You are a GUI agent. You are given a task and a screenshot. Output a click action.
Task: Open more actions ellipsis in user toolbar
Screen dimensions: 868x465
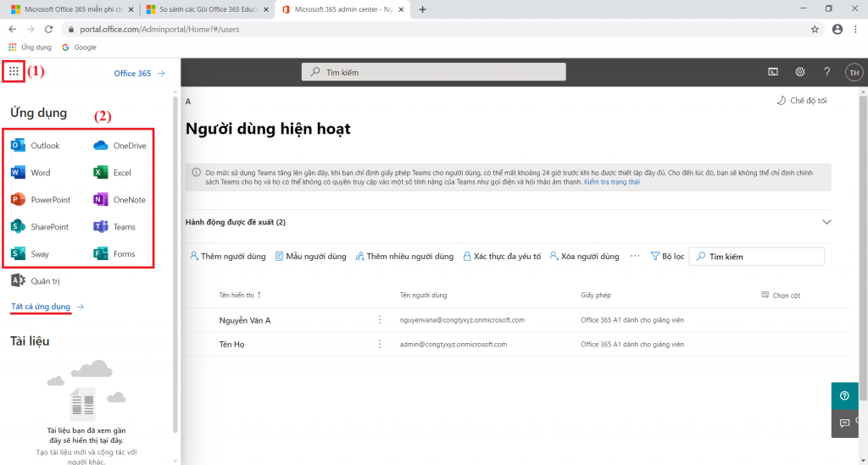click(635, 256)
